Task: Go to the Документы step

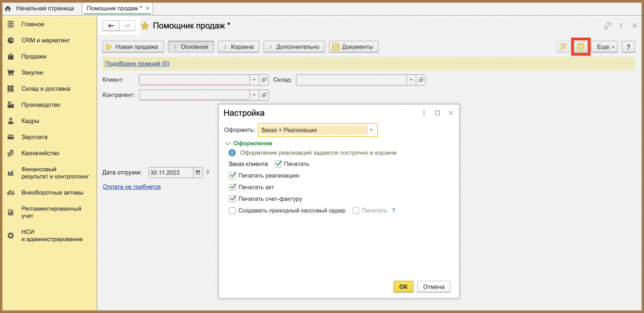Action: pyautogui.click(x=353, y=47)
